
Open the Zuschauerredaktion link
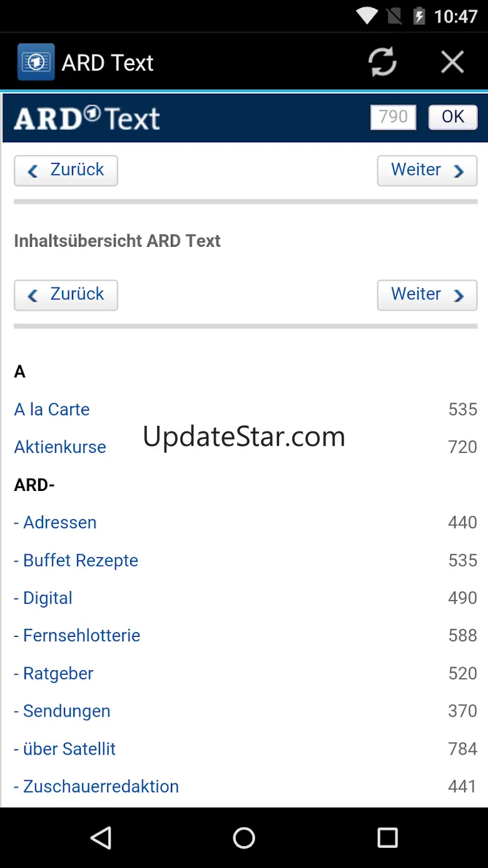[x=96, y=787]
